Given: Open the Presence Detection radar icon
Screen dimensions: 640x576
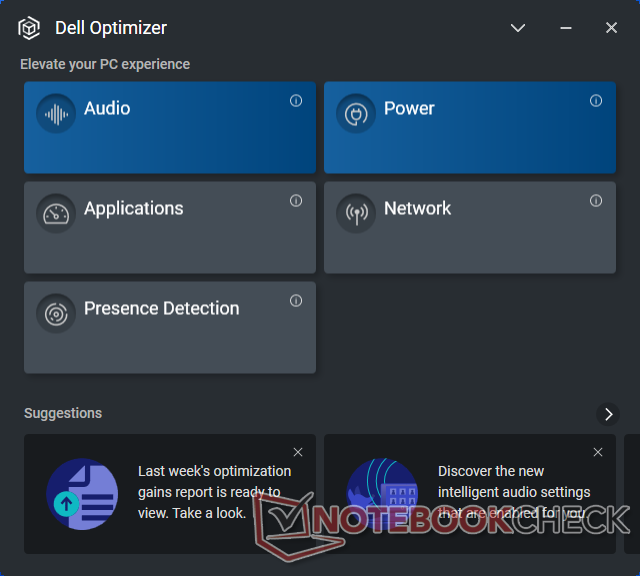Looking at the screenshot, I should tap(56, 314).
